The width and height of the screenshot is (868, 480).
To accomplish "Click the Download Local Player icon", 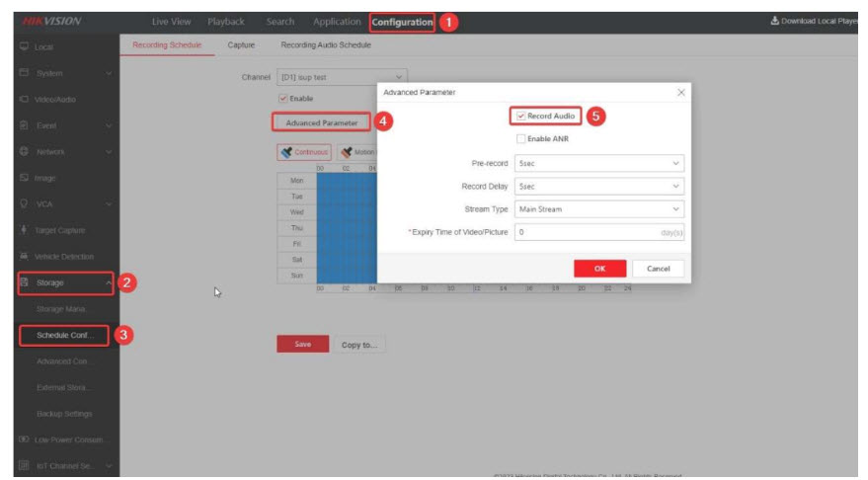I will pyautogui.click(x=774, y=22).
